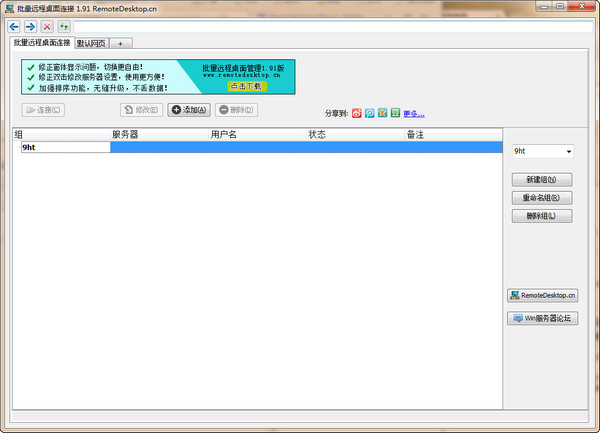This screenshot has width=600, height=433.
Task: Sort by 用户名 column header
Action: (x=258, y=135)
